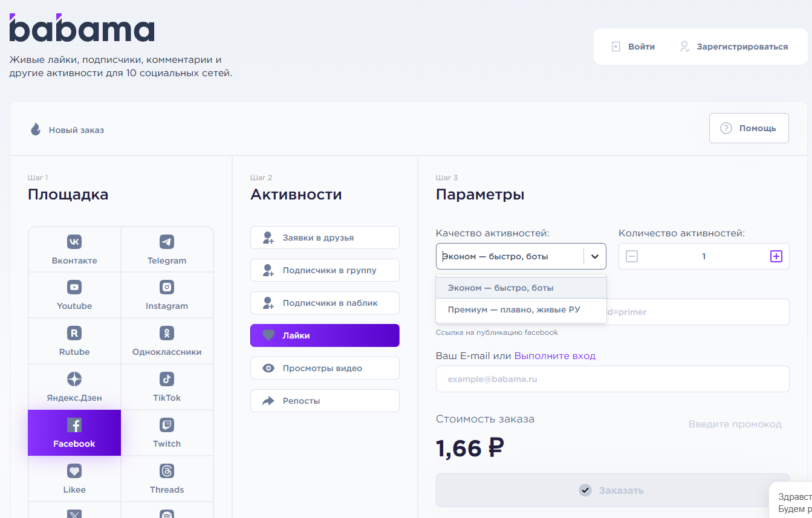Viewport: 812px width, 518px height.
Task: Collapse the quality dropdown via chevron
Action: click(595, 256)
